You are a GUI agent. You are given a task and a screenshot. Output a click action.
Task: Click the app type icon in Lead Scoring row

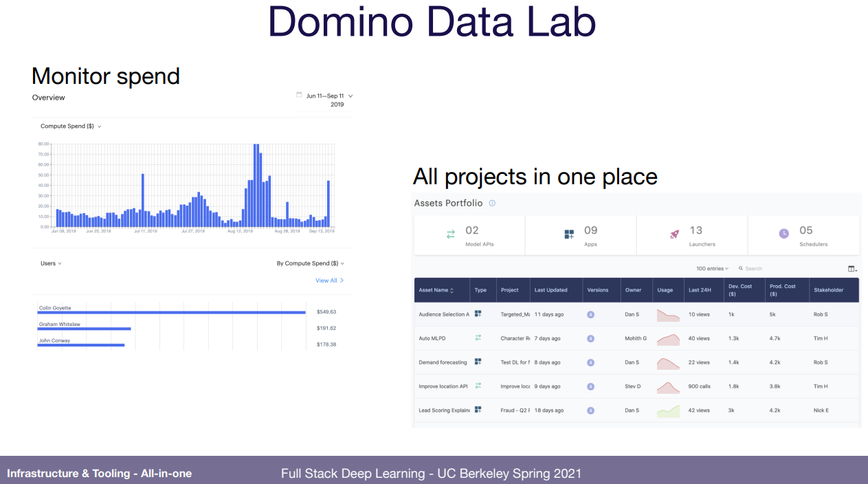(x=478, y=410)
